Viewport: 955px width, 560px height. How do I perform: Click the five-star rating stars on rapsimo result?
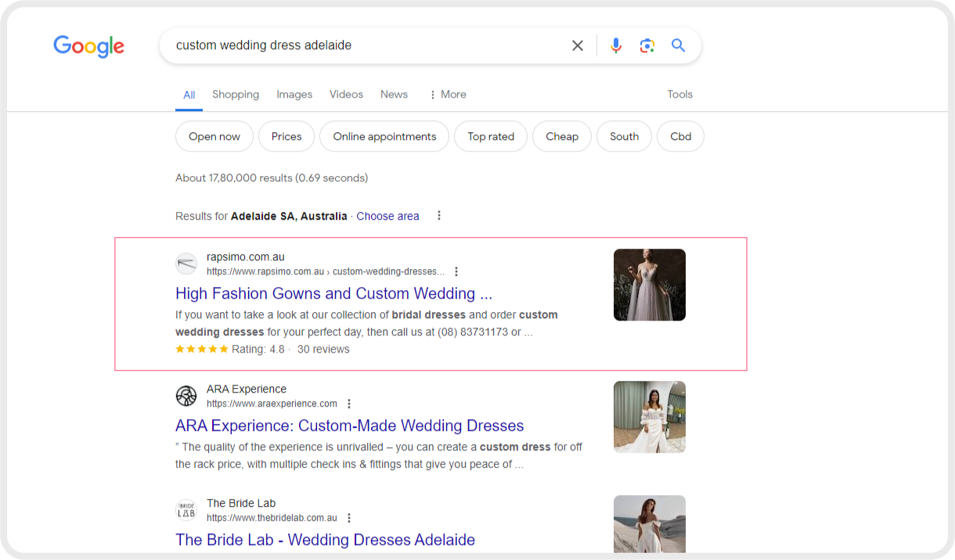coord(202,349)
